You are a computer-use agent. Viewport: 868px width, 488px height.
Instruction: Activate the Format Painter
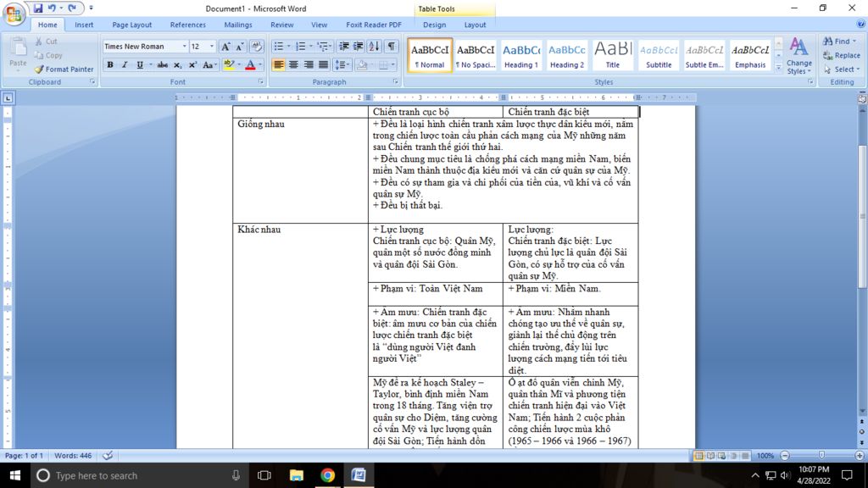point(64,69)
